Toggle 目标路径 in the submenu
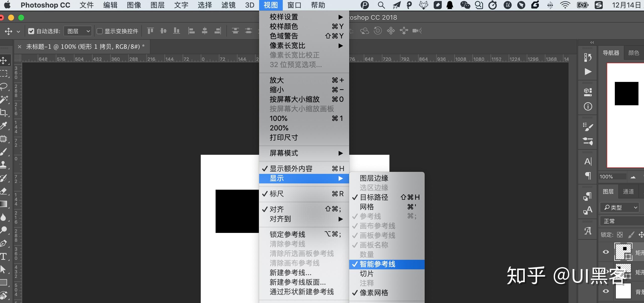This screenshot has width=644, height=303. point(387,197)
